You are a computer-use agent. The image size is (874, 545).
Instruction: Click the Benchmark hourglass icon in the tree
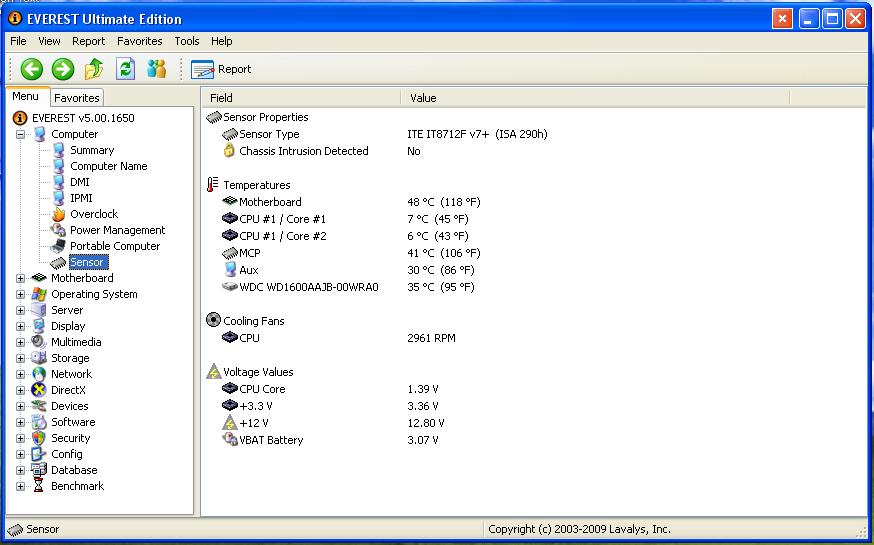pos(39,486)
